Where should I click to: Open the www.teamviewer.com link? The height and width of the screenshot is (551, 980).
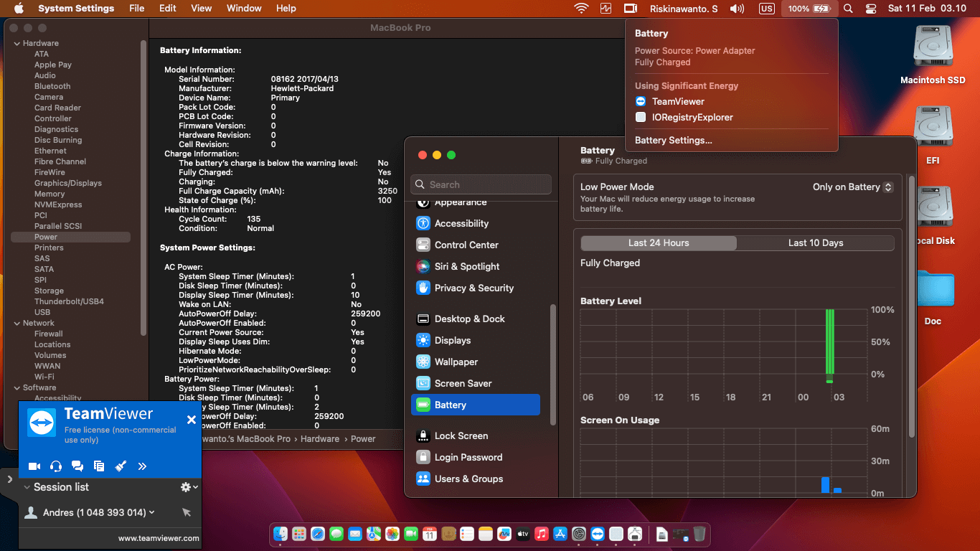(159, 538)
